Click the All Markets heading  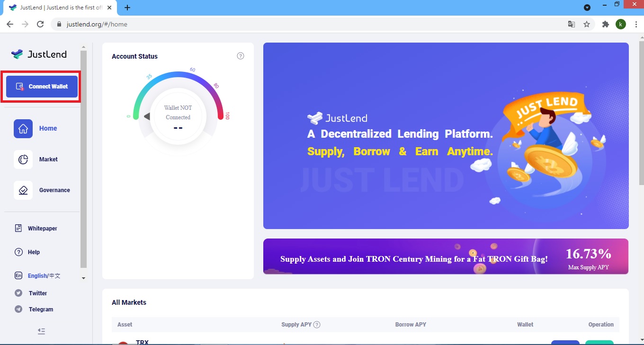129,302
